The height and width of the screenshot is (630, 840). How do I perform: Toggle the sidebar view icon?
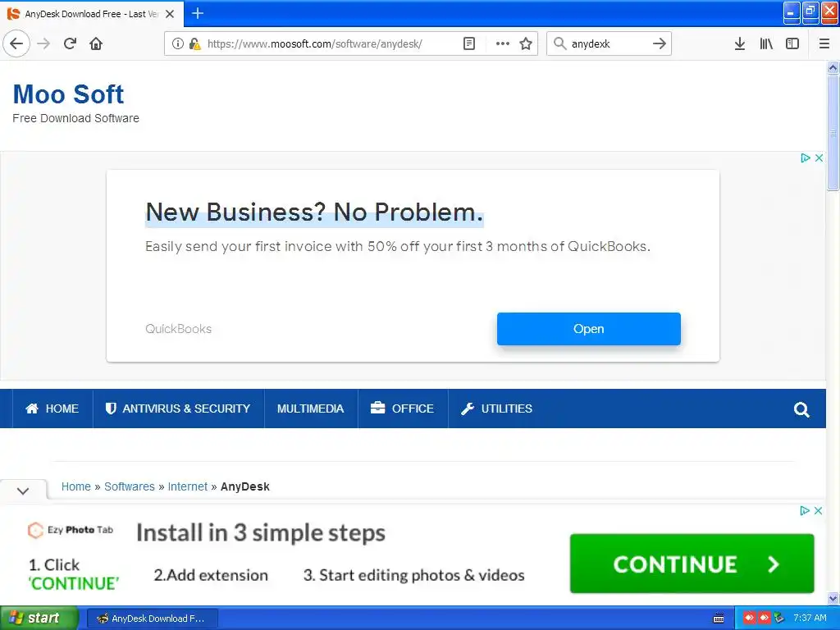pos(792,43)
